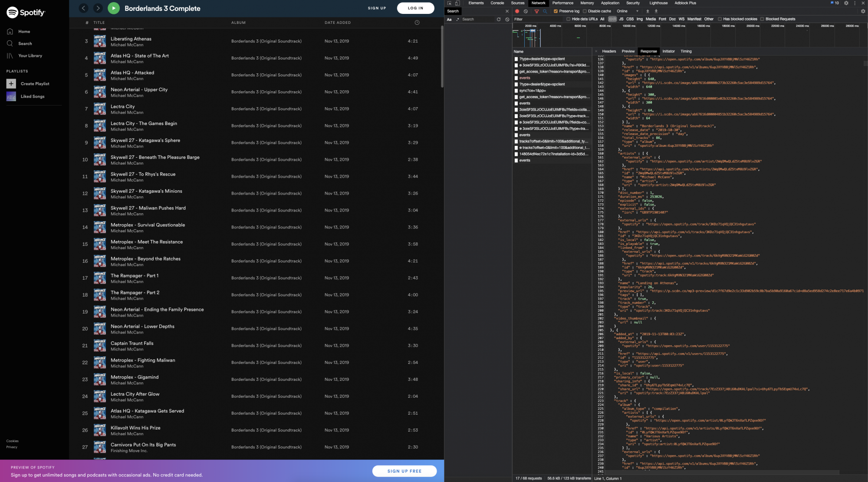
Task: Open the DevTools settings gear
Action: point(846,3)
